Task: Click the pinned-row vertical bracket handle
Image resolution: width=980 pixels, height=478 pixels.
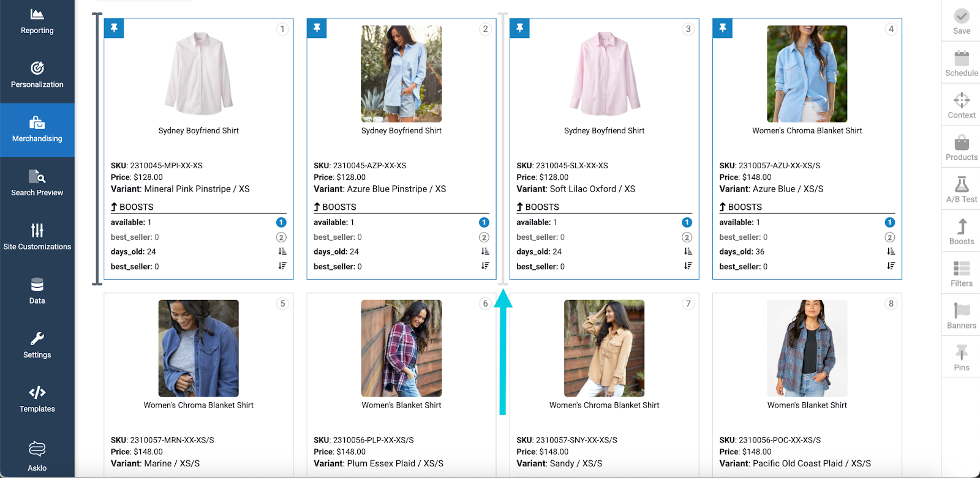Action: 97,149
